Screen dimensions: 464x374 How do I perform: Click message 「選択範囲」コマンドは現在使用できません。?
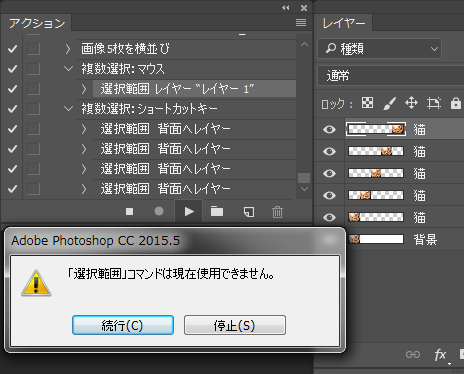pos(171,274)
